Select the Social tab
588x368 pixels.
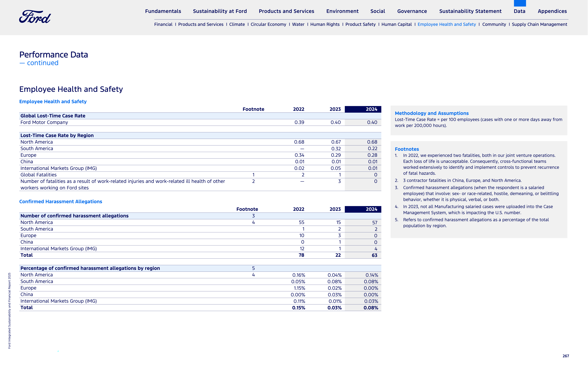[x=378, y=11]
